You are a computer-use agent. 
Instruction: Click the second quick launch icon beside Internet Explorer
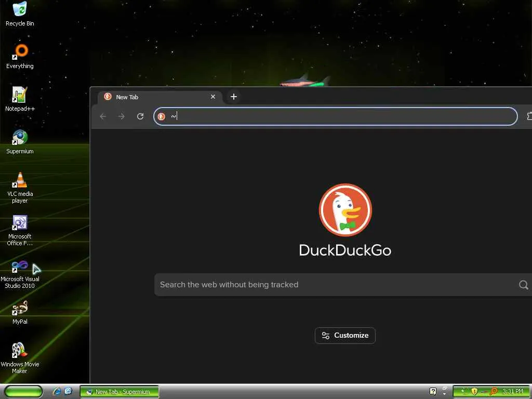pos(68,391)
